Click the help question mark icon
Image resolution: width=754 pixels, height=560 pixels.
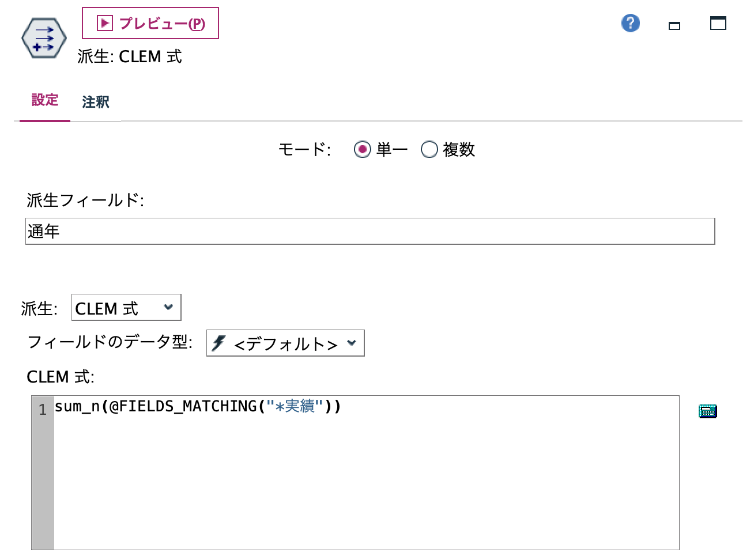[630, 24]
